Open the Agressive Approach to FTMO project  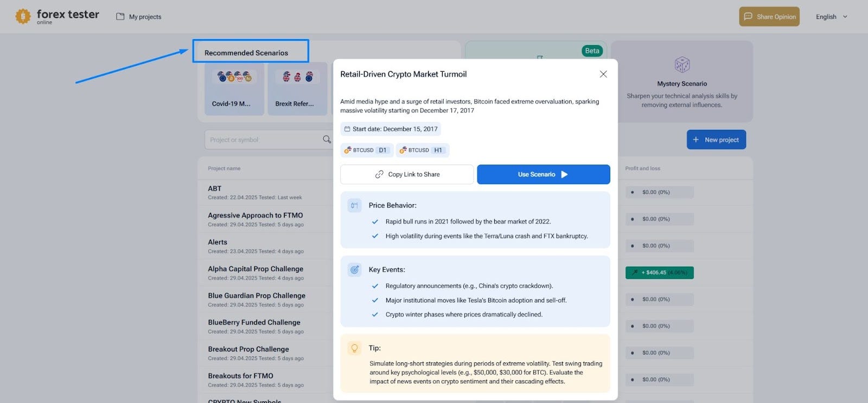(x=256, y=216)
